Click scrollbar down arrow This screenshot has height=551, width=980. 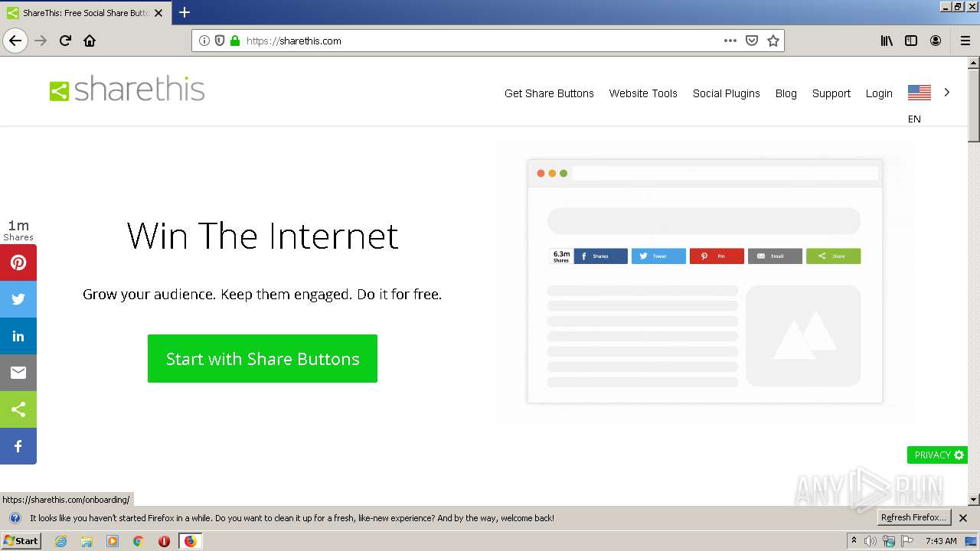(974, 500)
